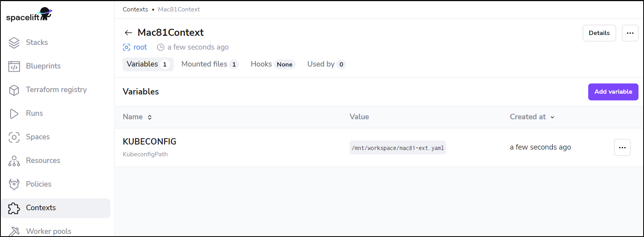This screenshot has height=237, width=644.
Task: Click the /mnt/workspace/mac81-ext.yaml value
Action: (398, 148)
